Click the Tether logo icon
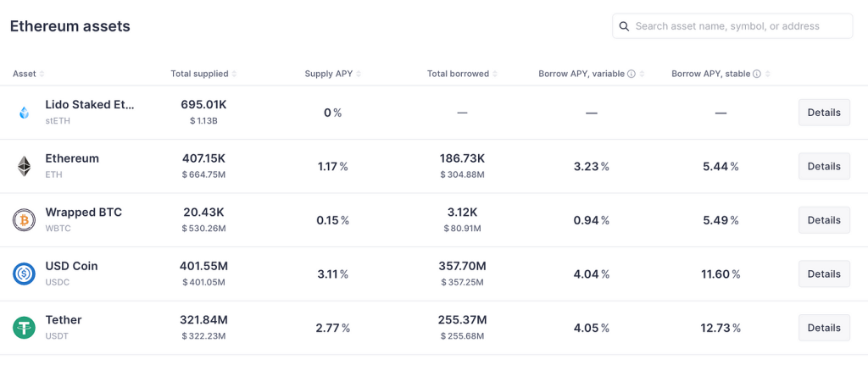This screenshot has height=365, width=868. pyautogui.click(x=24, y=328)
